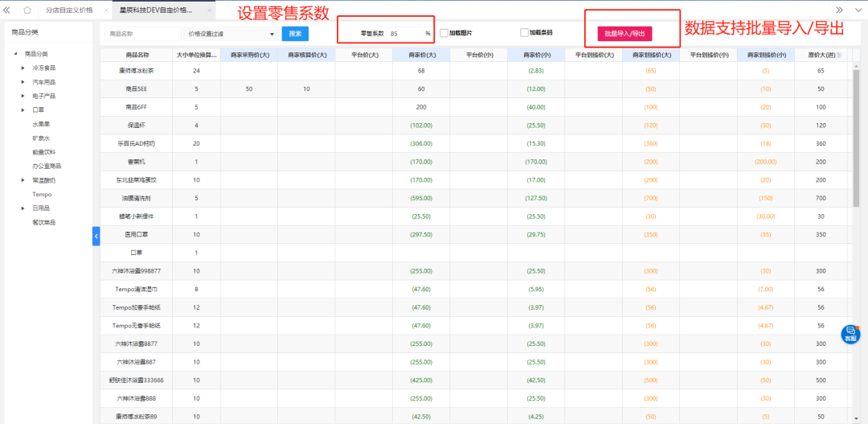Click the double-right arrow to scroll tabs forward
Screen dimensions: 868x424
pos(839,10)
